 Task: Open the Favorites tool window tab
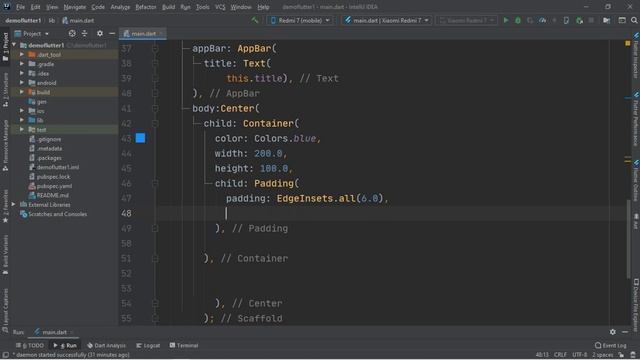tap(5, 206)
